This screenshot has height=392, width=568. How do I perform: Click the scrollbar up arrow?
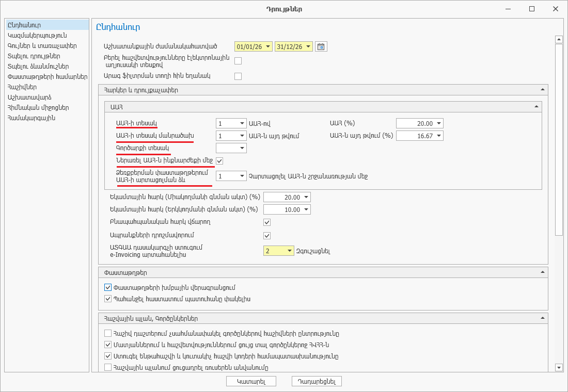(558, 40)
